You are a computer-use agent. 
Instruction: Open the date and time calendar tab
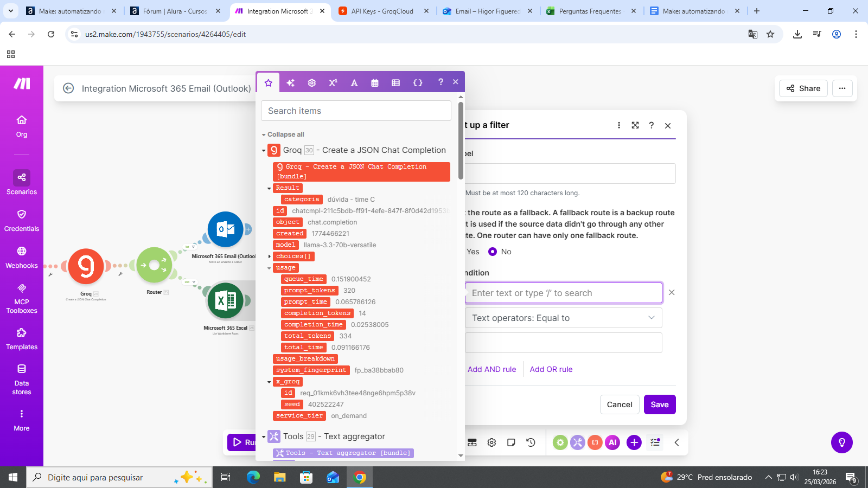(x=375, y=83)
